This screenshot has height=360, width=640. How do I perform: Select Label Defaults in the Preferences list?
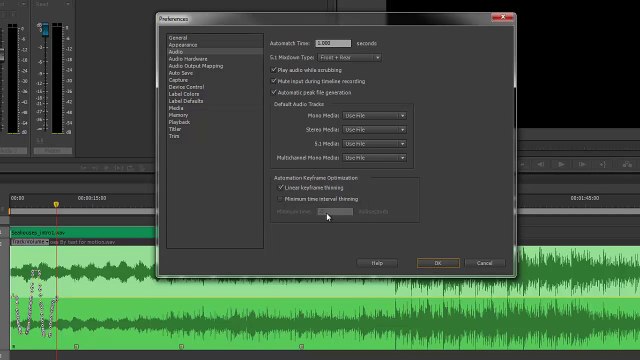coord(186,101)
